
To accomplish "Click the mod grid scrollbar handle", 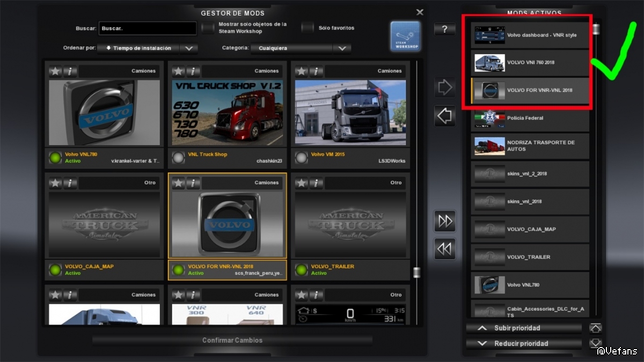I will pos(416,272).
